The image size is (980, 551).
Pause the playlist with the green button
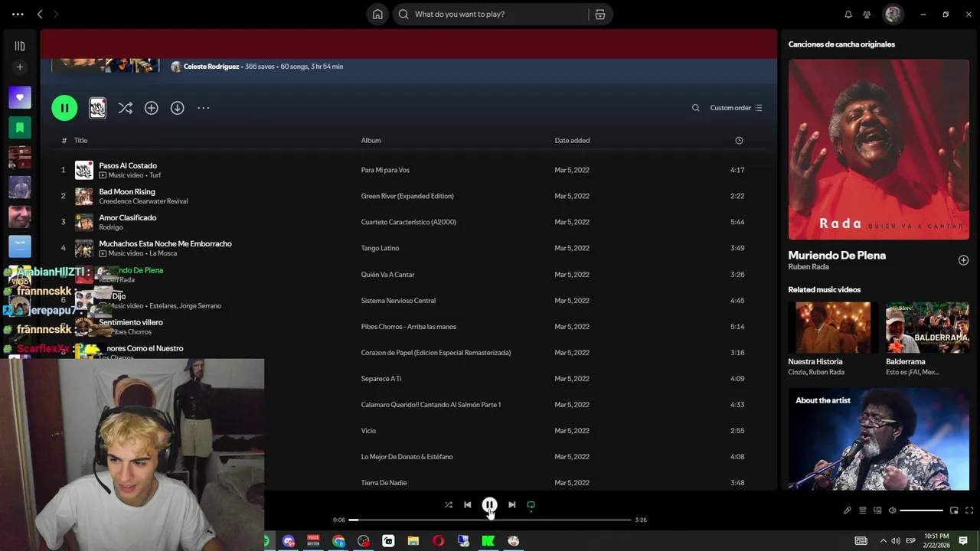point(64,108)
